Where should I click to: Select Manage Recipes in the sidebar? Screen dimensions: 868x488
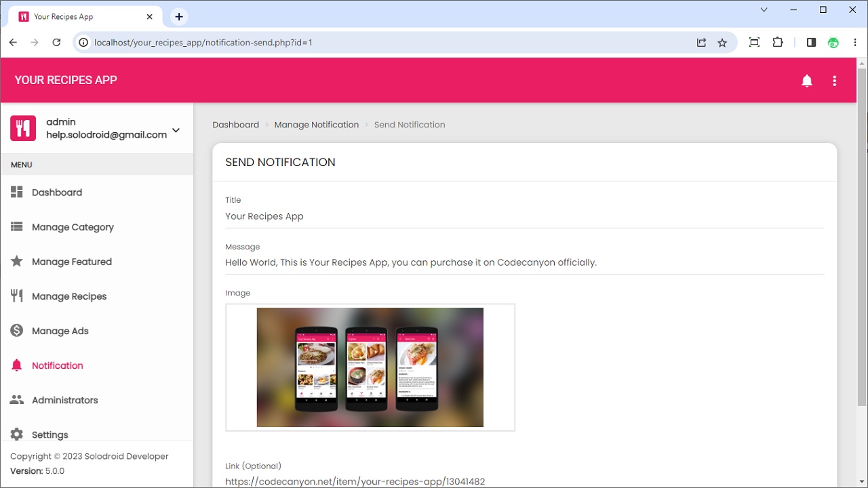point(97,296)
